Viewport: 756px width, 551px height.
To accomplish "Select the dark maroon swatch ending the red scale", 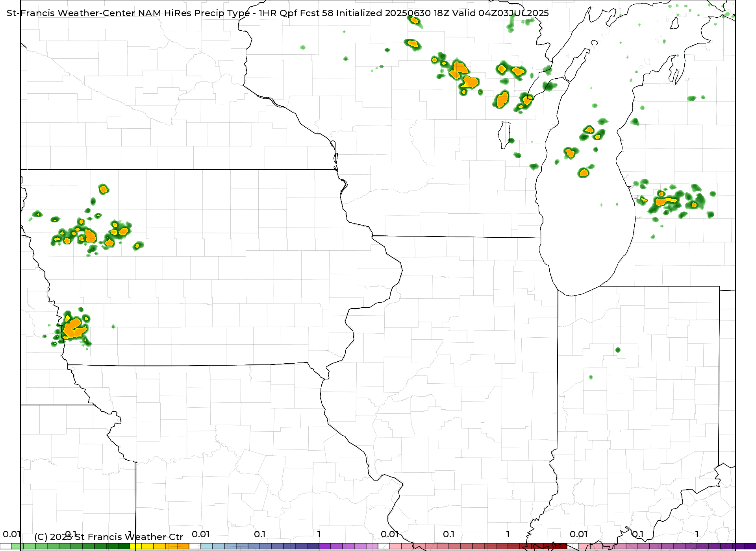I will coord(561,546).
